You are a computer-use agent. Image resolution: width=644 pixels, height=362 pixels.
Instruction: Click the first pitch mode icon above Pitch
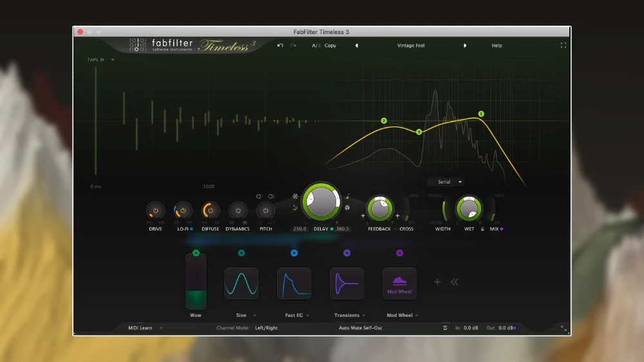[x=259, y=196]
